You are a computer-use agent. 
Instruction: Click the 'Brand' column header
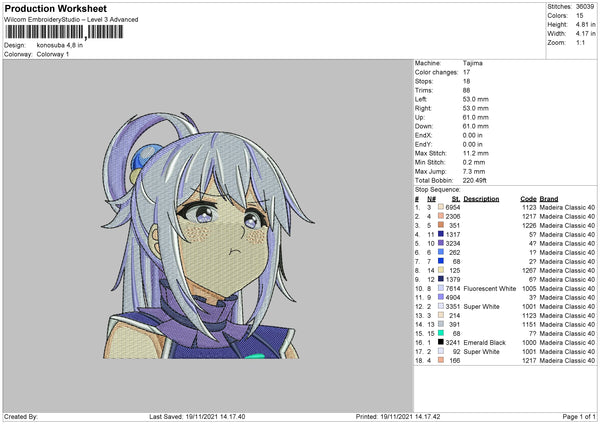(549, 199)
